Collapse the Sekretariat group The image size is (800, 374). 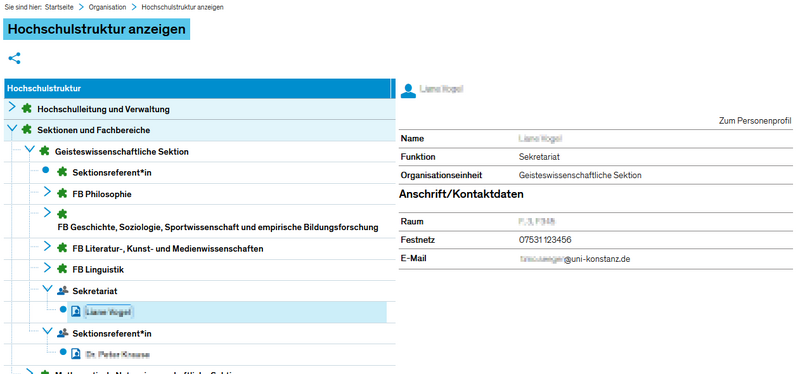47,289
